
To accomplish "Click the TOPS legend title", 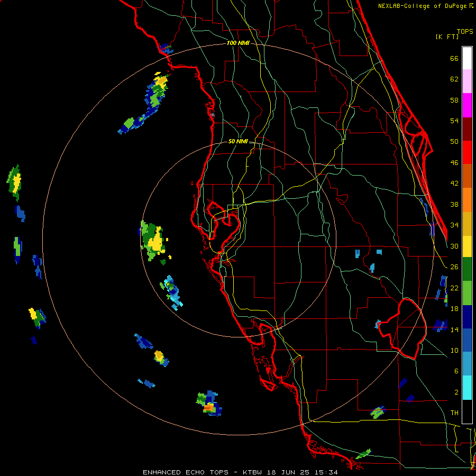I will (x=465, y=31).
